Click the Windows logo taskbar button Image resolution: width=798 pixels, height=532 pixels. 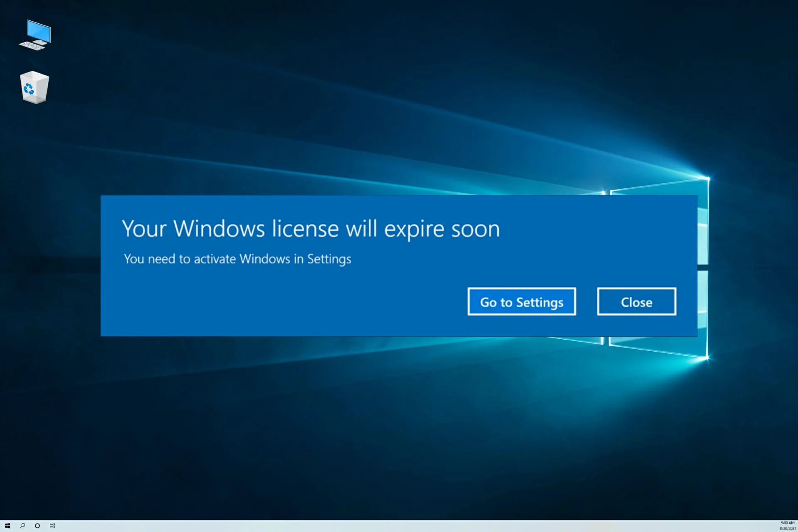tap(7, 525)
